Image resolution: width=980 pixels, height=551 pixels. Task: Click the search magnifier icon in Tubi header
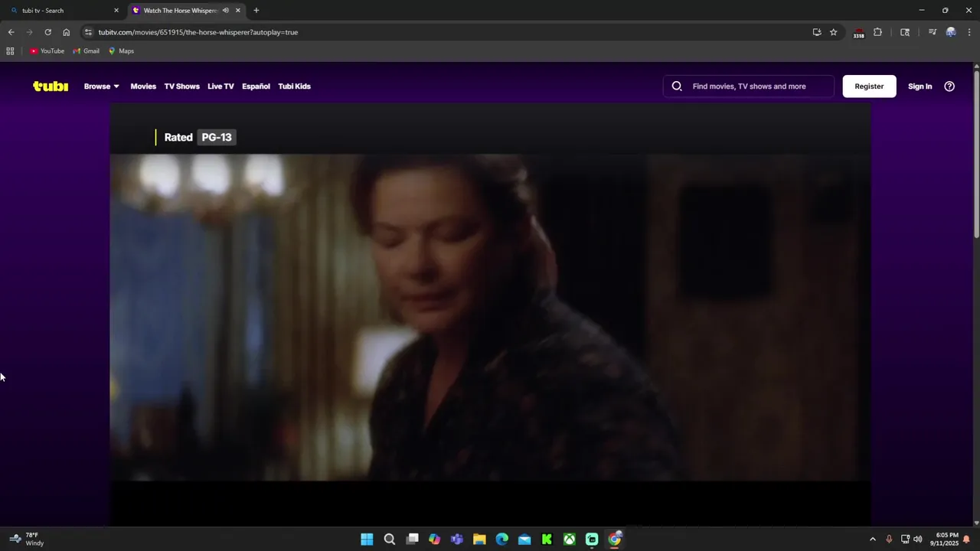click(677, 86)
